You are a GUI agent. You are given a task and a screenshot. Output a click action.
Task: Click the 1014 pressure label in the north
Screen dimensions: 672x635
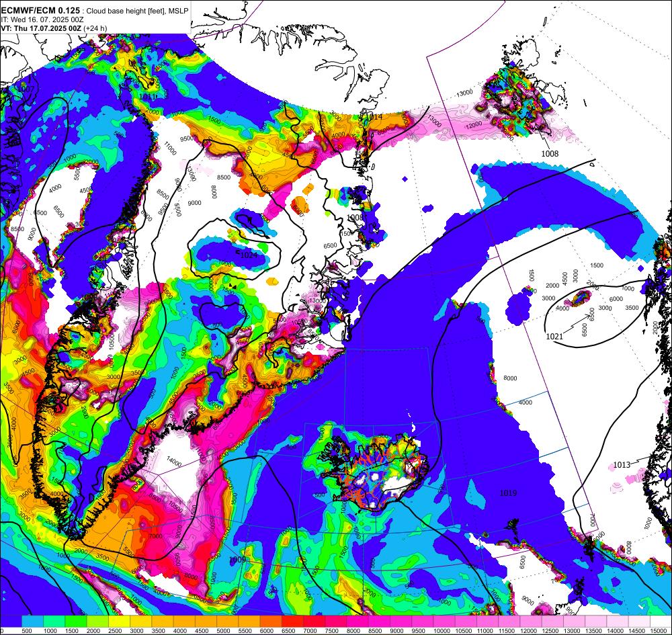pyautogui.click(x=374, y=116)
